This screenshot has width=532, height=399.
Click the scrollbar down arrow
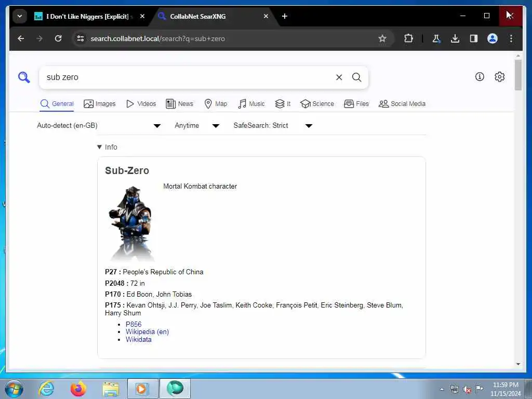point(518,364)
